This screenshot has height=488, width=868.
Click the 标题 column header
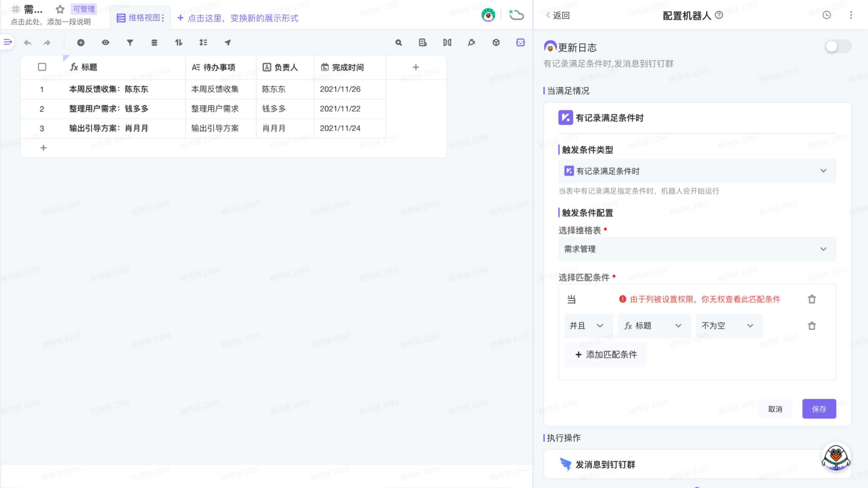(x=124, y=67)
